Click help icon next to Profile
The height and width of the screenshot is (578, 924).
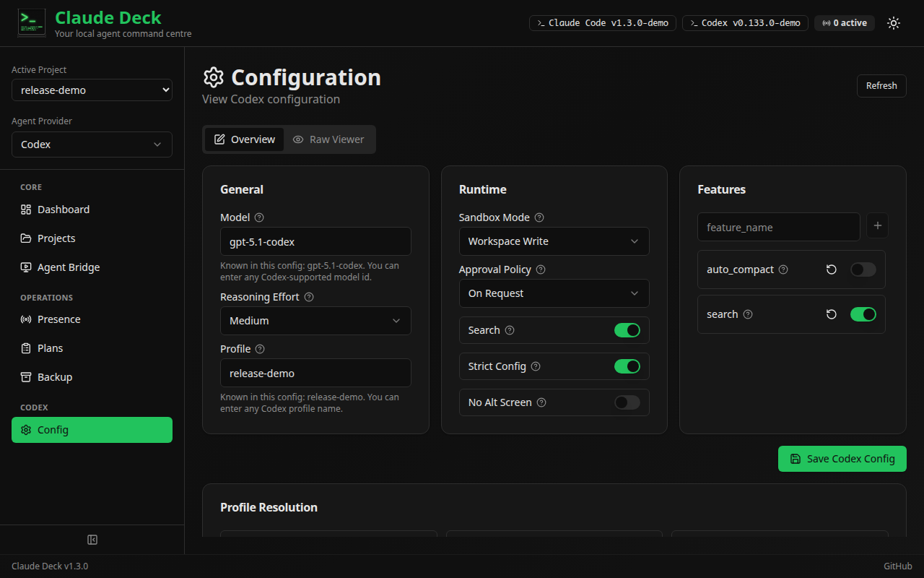(260, 349)
